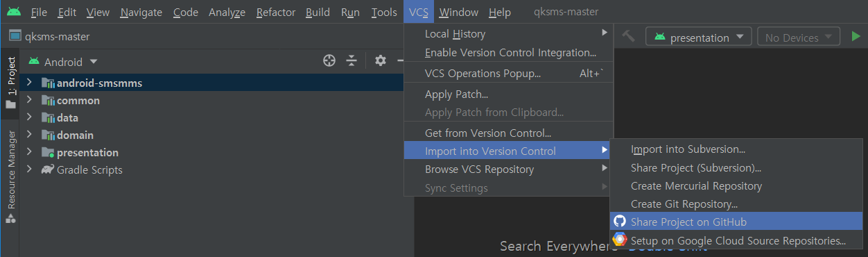Open the Android project view dropdown

(63, 62)
